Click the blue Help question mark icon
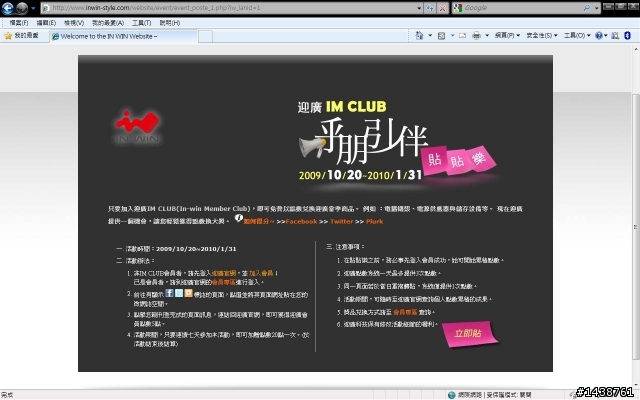Image resolution: width=640 pixels, height=400 pixels. 599,36
